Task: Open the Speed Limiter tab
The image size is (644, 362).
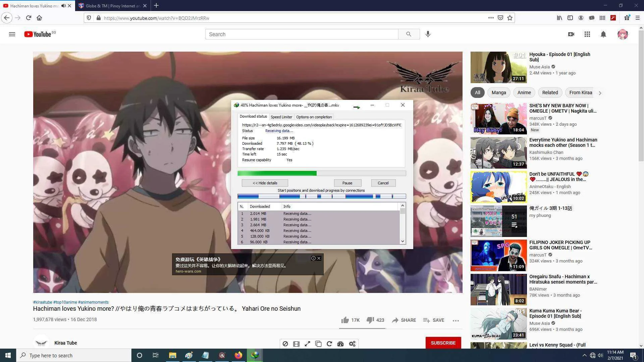Action: (281, 117)
